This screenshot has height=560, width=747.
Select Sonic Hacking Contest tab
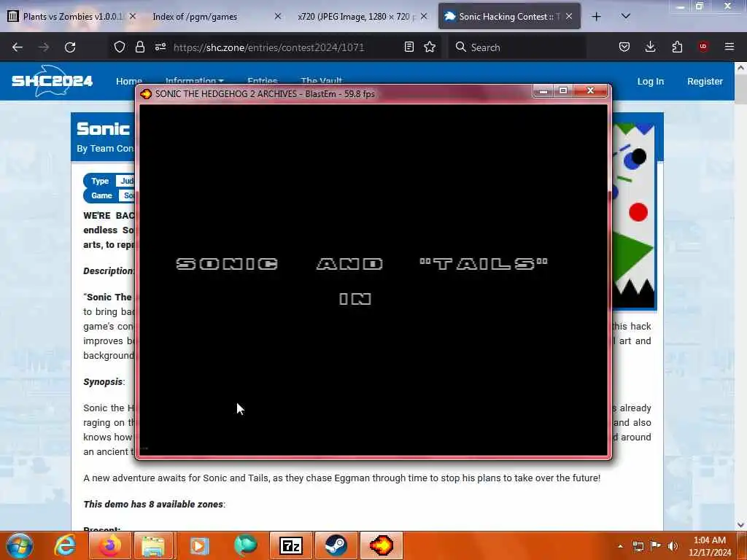tap(508, 17)
